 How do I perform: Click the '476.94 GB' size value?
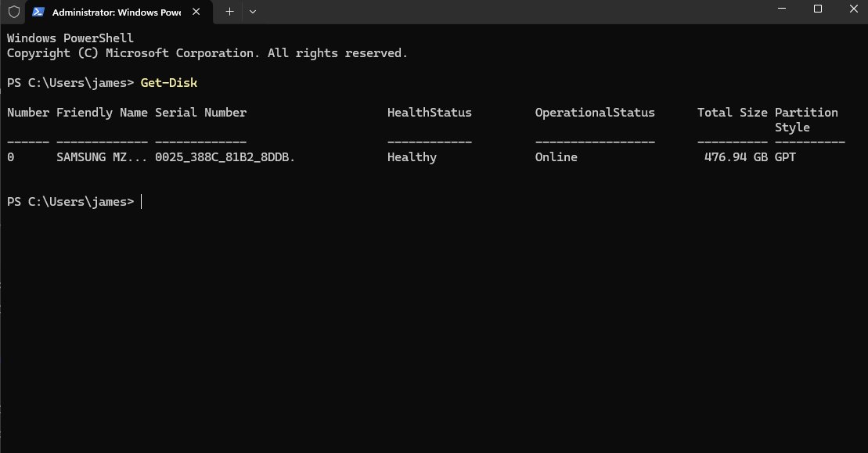pos(736,157)
